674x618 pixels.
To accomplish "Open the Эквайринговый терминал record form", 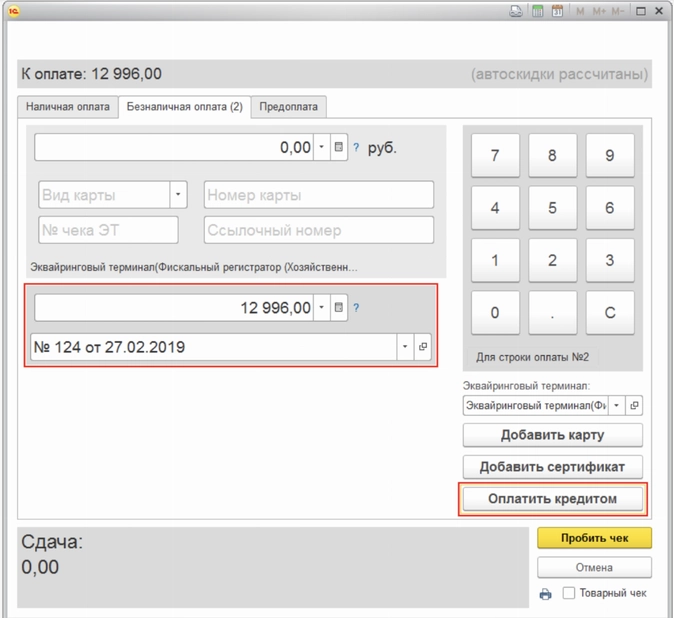I will (634, 405).
